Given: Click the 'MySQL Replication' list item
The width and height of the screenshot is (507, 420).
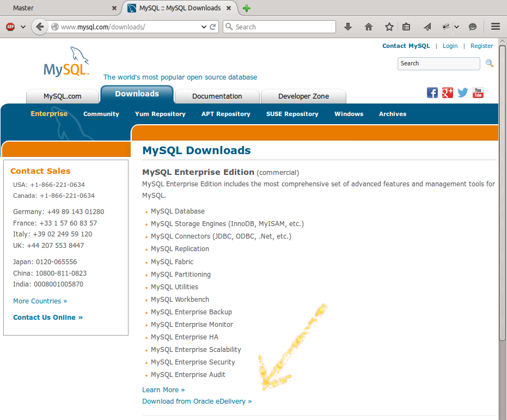Looking at the screenshot, I should 180,248.
